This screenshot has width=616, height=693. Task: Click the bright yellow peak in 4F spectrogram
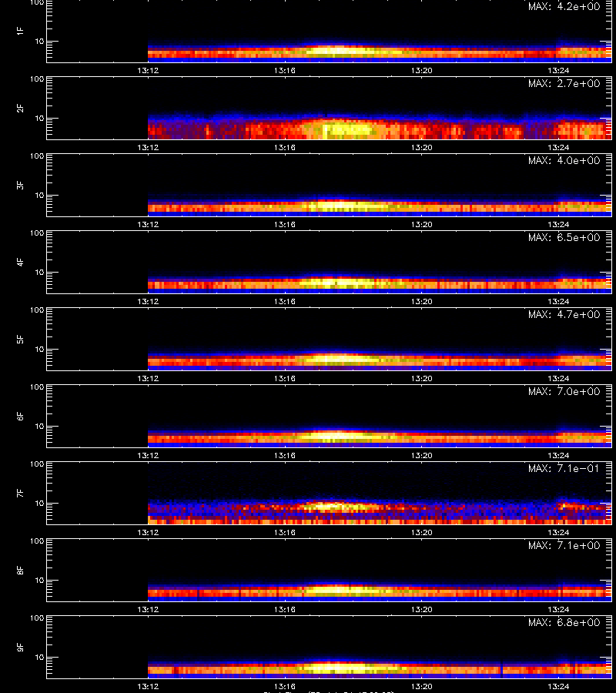(336, 282)
